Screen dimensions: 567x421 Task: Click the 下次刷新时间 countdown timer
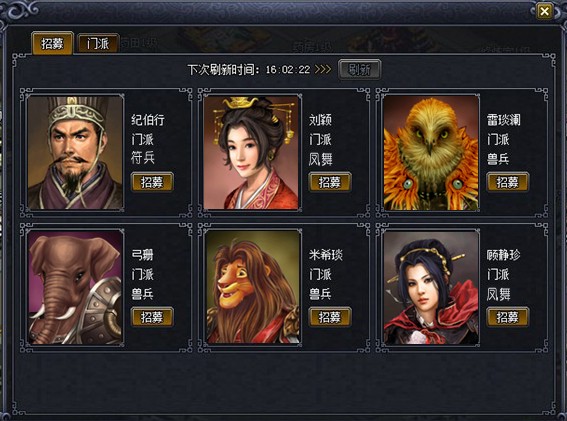pos(288,70)
